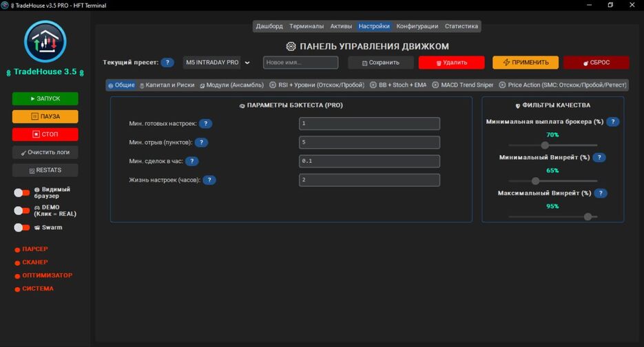The height and width of the screenshot is (347, 644).
Task: Click the 95% winrate value
Action: click(x=552, y=206)
